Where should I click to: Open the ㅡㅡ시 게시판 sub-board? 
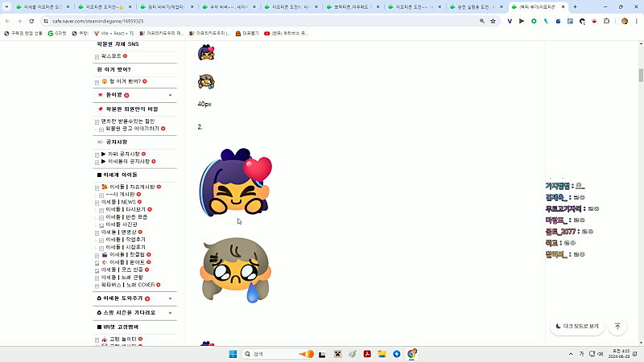point(120,194)
